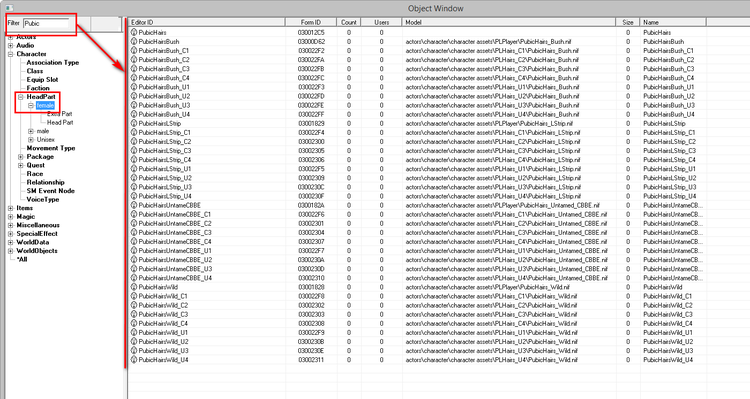750x399 pixels.
Task: Expand the Unisex subtree node
Action: click(31, 140)
